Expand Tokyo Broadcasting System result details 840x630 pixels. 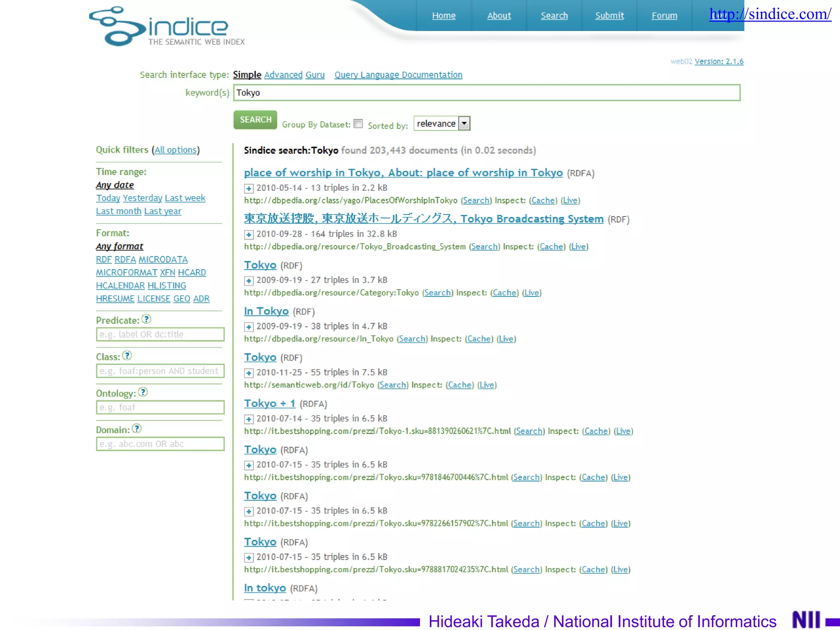tap(249, 235)
